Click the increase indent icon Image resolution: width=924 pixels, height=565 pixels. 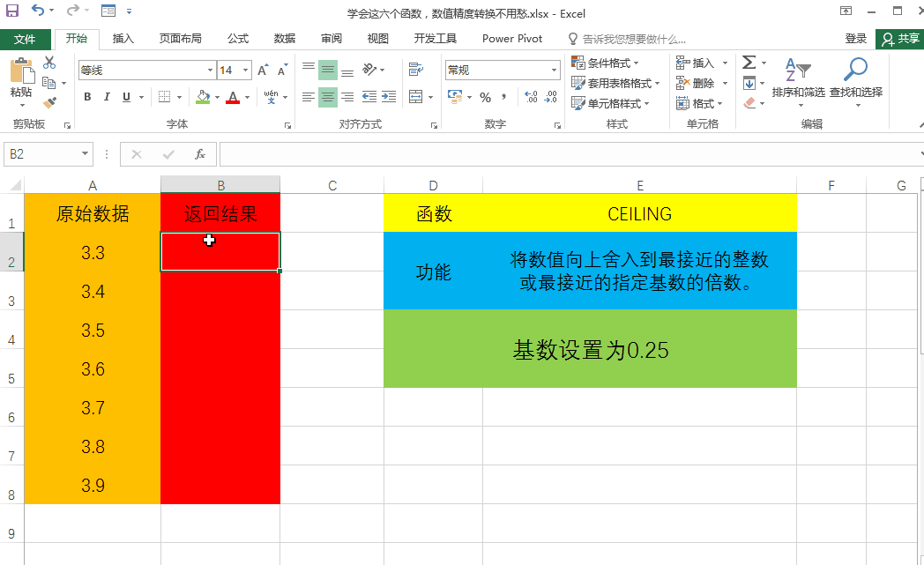pyautogui.click(x=389, y=97)
